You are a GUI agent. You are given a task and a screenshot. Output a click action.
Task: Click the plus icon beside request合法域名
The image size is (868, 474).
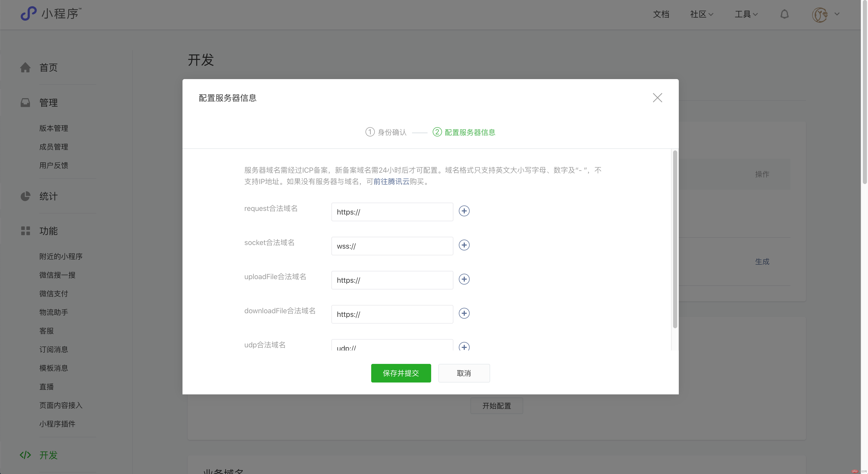click(464, 211)
